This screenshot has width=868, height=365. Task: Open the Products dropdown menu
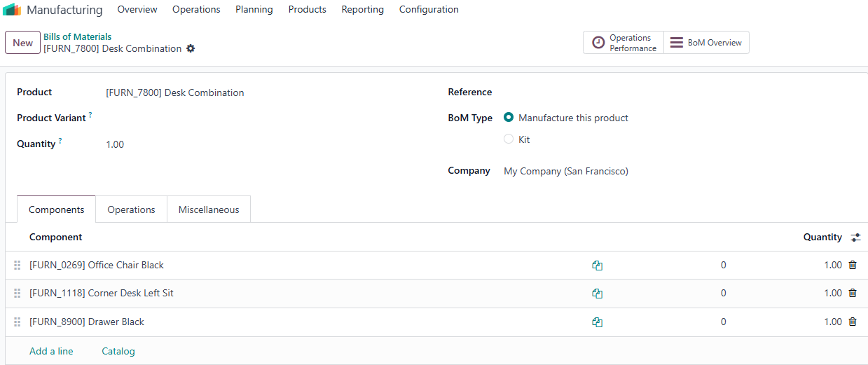(307, 10)
